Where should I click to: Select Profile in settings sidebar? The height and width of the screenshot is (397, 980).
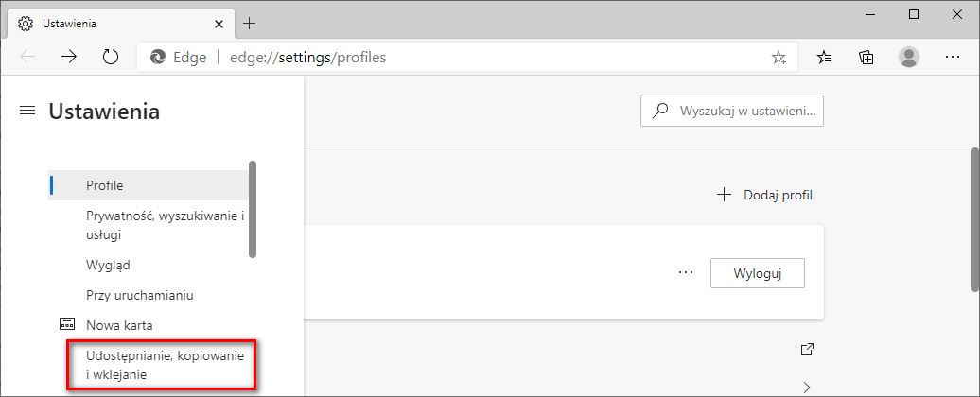pos(104,185)
